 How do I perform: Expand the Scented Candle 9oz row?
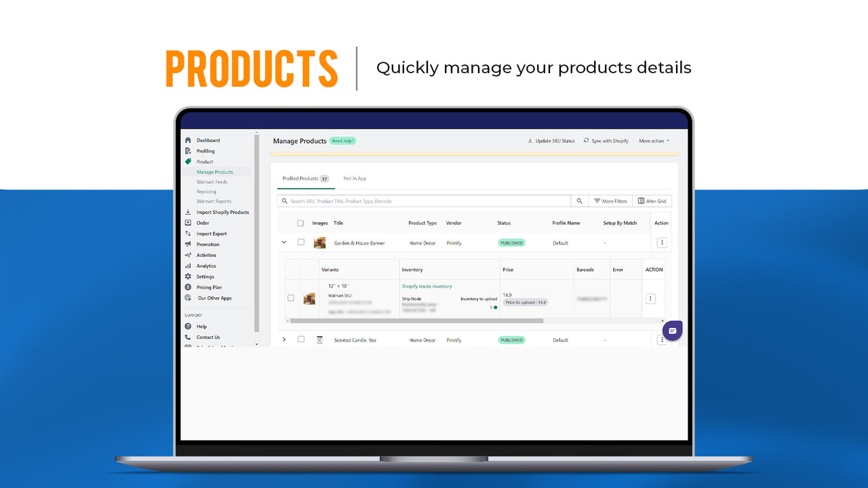pyautogui.click(x=284, y=339)
